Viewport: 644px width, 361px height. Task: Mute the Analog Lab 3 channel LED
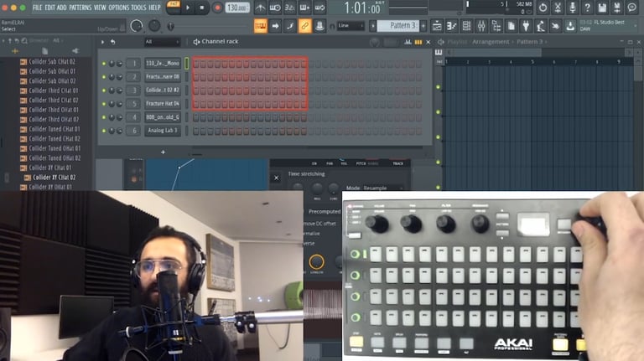pos(104,131)
